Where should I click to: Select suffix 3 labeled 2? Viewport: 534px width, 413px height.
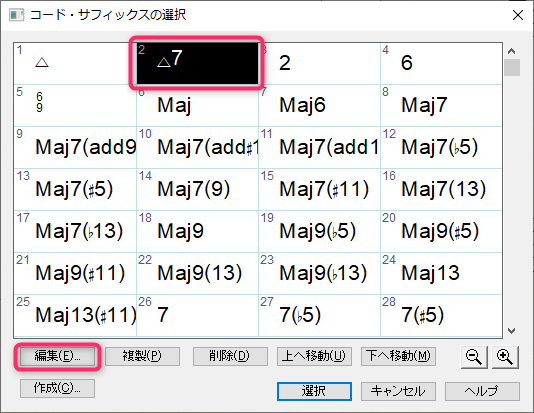pos(319,64)
